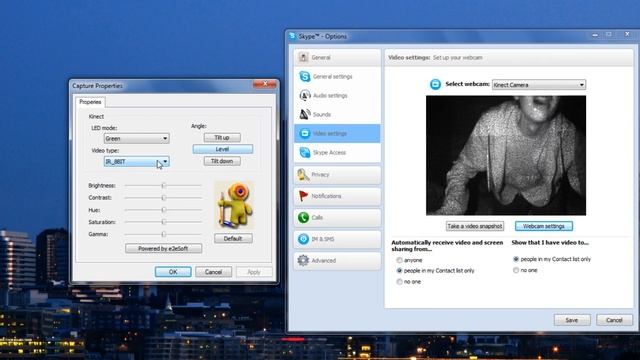Viewport: 640px width, 360px height.
Task: Click the Brightness slider handle
Action: (164, 185)
